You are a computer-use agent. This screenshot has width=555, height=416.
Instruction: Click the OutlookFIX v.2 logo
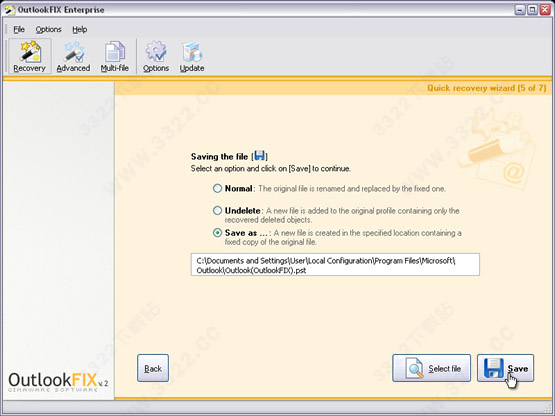(58, 382)
